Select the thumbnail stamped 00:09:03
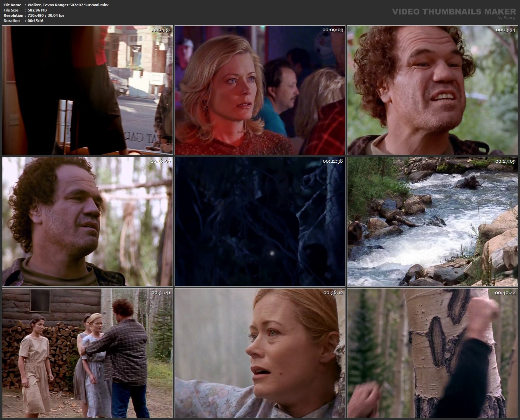520x420 pixels. [x=260, y=90]
